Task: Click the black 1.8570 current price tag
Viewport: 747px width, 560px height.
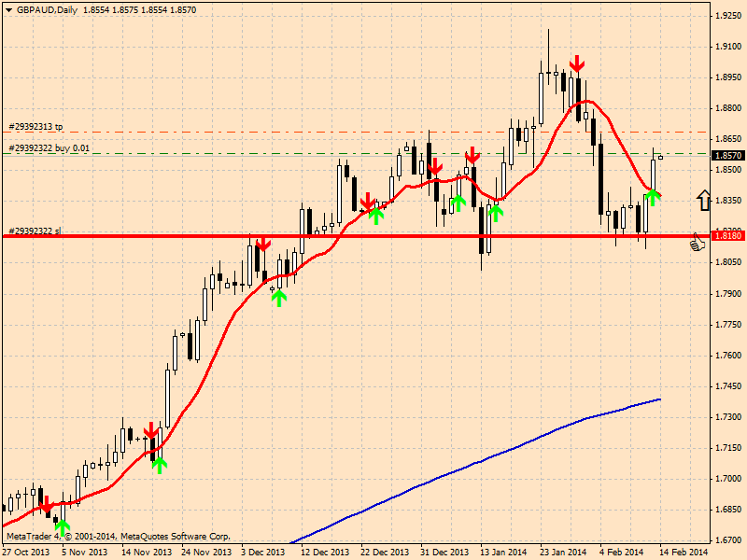Action: (x=728, y=155)
